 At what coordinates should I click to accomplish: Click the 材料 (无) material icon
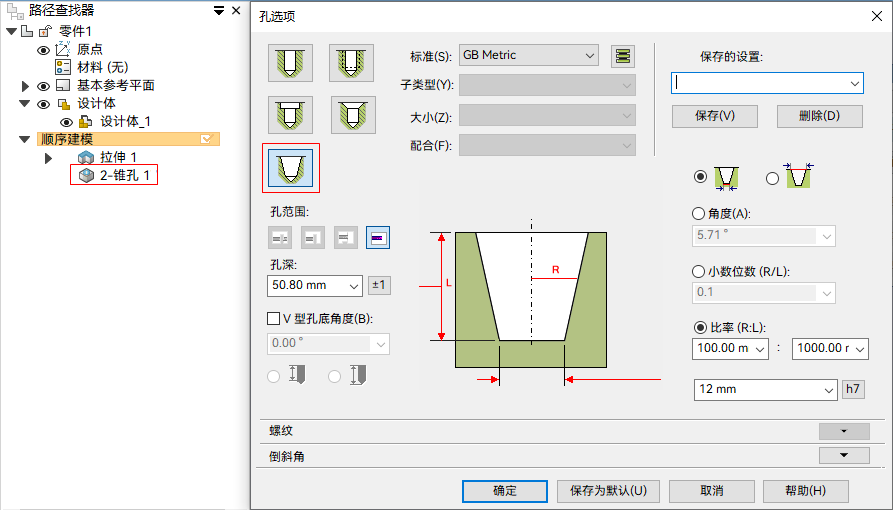coord(63,67)
